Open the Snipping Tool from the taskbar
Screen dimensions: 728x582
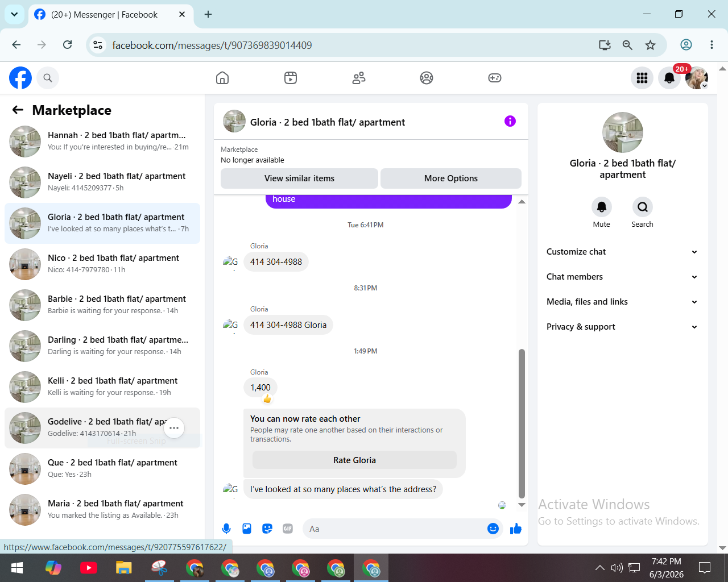159,568
